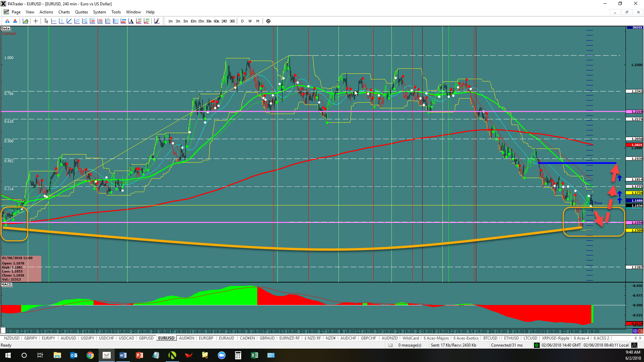Open the Quotes menu
Viewport: 644px width, 362px height.
(x=82, y=12)
